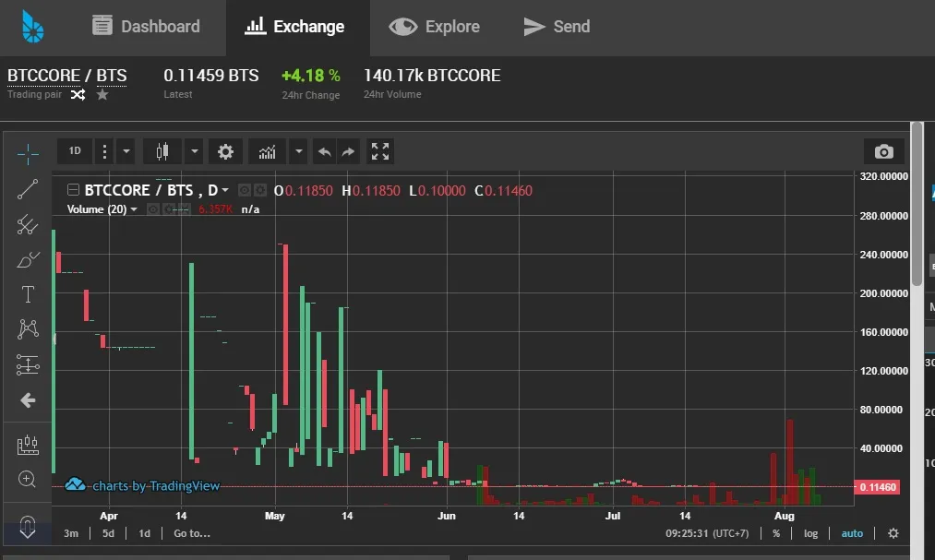
Task: Select the 5d time range
Action: pyautogui.click(x=108, y=533)
